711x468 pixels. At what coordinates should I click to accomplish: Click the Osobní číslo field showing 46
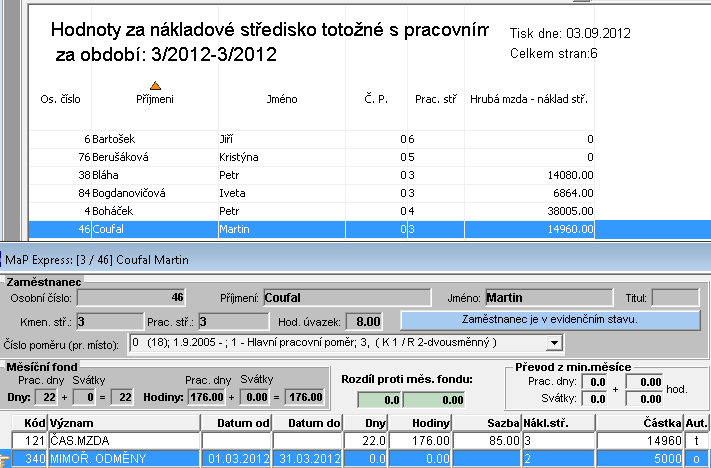[131, 297]
